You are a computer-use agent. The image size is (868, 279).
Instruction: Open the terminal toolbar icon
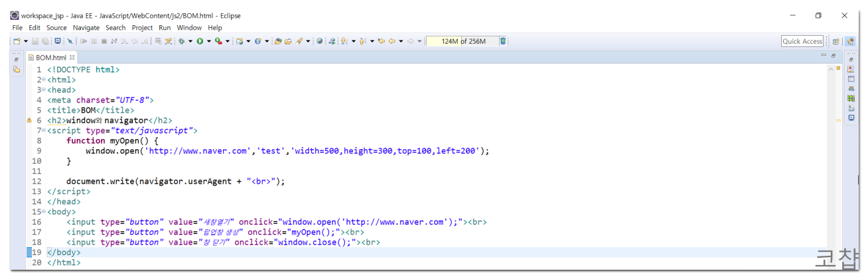(x=58, y=41)
